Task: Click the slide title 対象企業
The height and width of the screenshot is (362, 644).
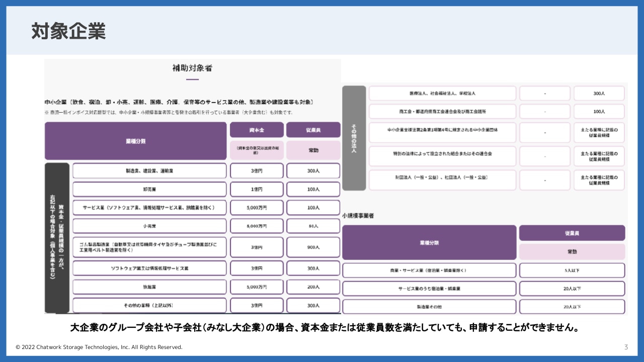Action: [68, 31]
